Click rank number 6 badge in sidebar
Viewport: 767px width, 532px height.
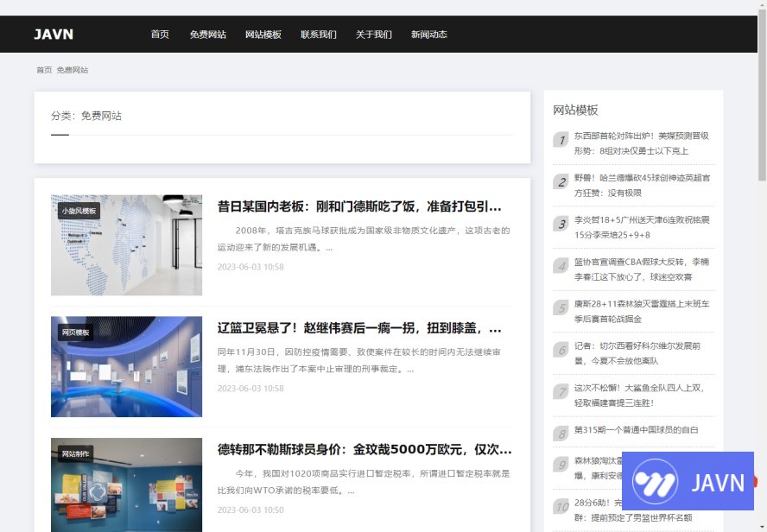pos(561,350)
